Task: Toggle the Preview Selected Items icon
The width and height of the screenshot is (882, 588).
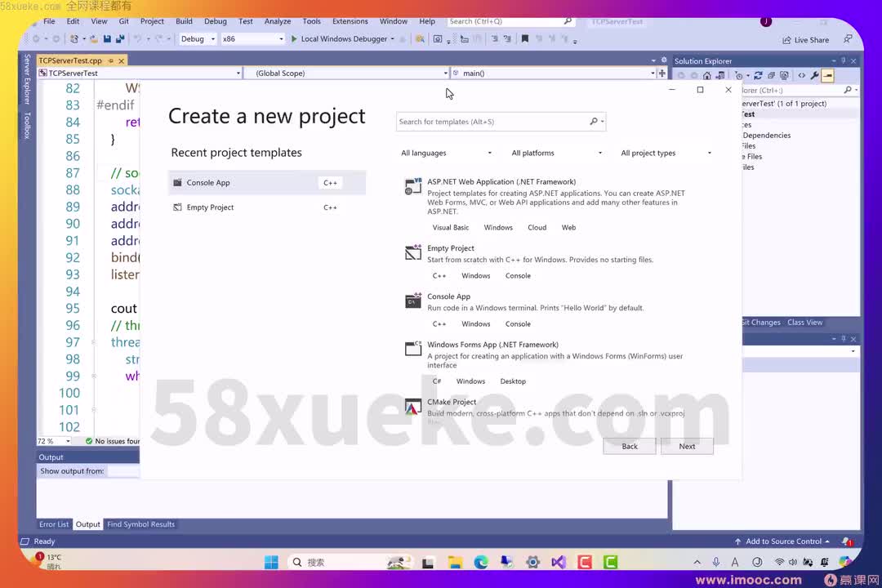Action: pyautogui.click(x=827, y=75)
